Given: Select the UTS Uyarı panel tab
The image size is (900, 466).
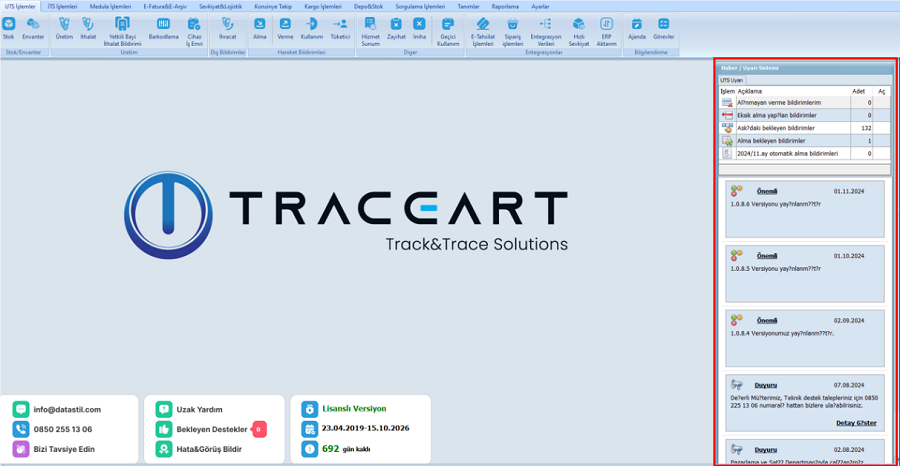Looking at the screenshot, I should [731, 79].
